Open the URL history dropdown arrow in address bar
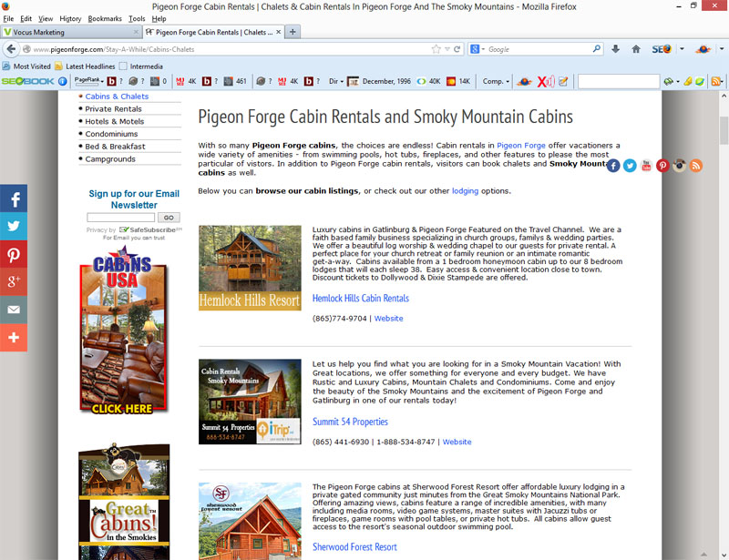This screenshot has width=729, height=560. coord(447,49)
